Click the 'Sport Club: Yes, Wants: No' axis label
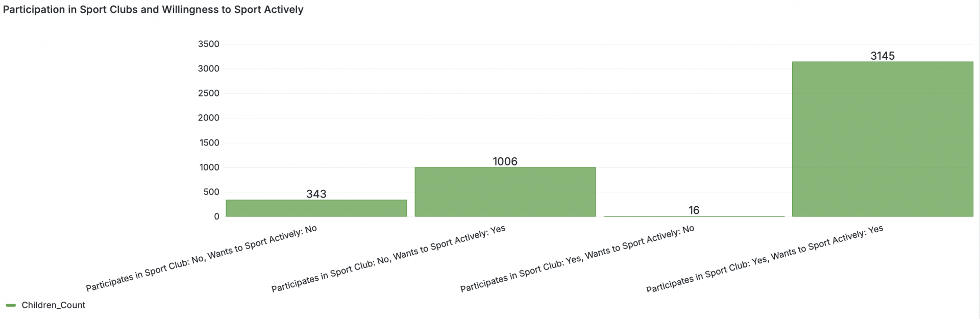 (x=577, y=258)
